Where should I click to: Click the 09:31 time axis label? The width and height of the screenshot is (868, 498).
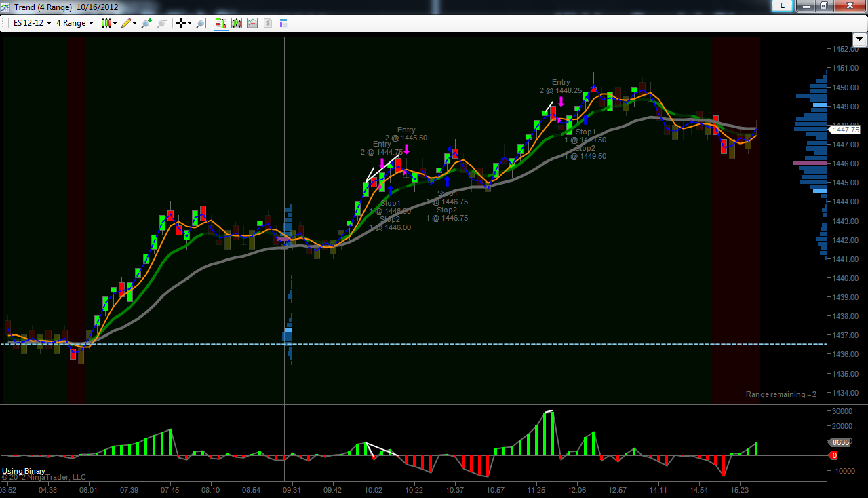[x=292, y=490]
